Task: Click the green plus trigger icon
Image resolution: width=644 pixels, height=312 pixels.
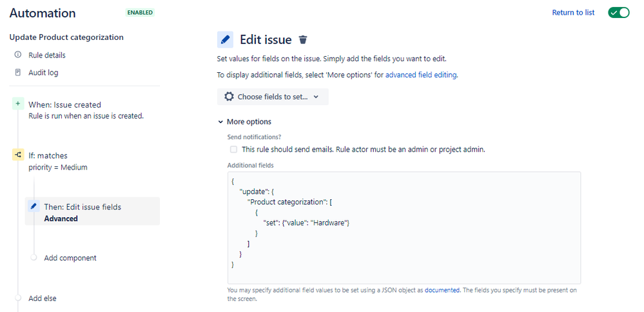Action: pyautogui.click(x=17, y=104)
